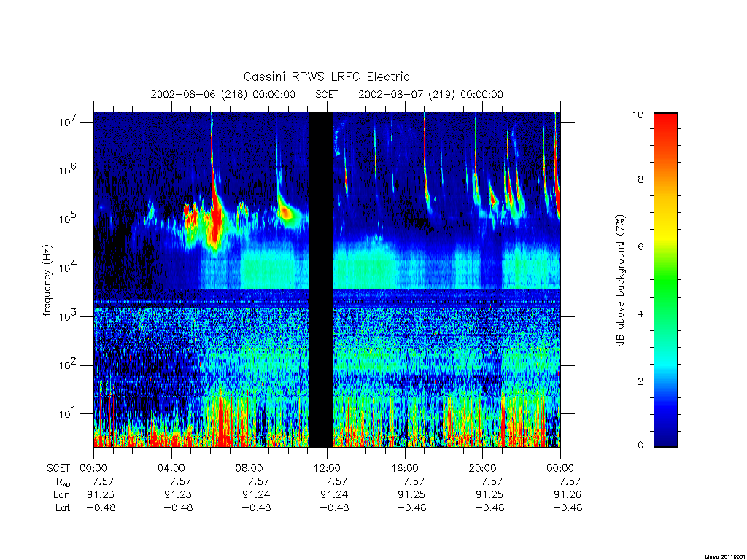Click the colorbar tick label "0"

[x=640, y=446]
